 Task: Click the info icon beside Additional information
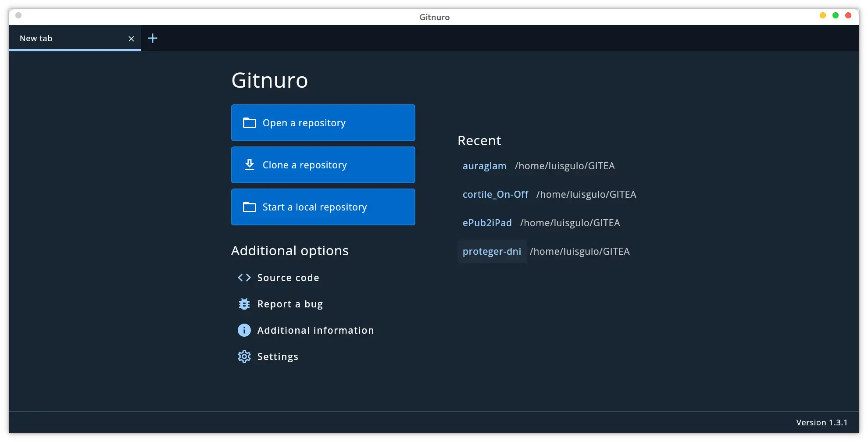pos(244,330)
